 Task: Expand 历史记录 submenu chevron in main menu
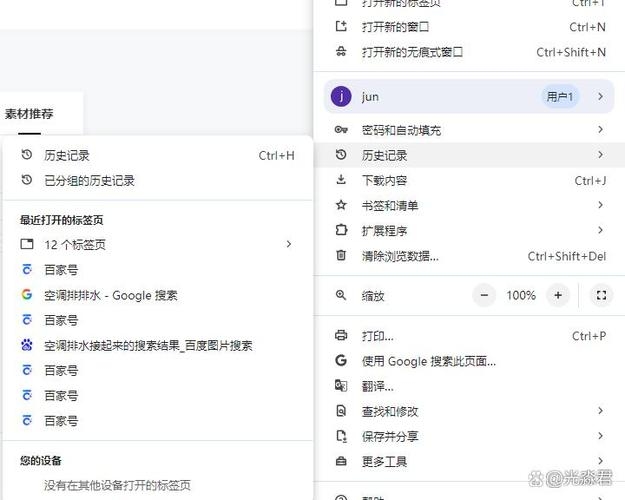tap(600, 155)
